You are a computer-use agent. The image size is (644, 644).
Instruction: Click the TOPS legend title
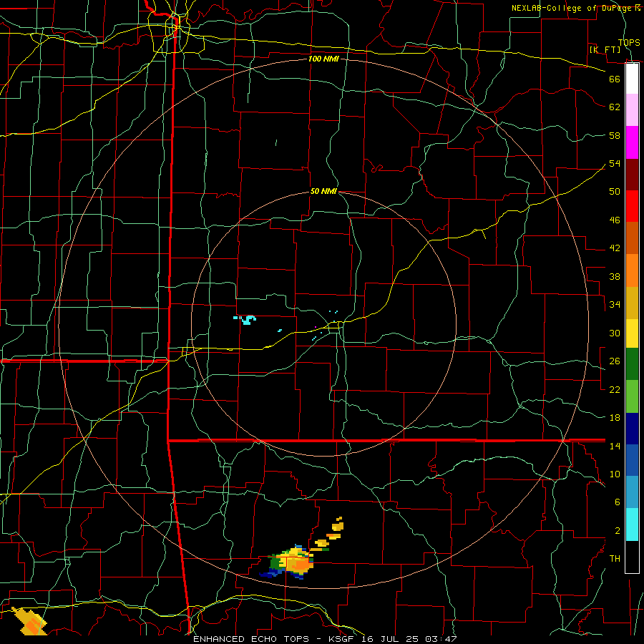(x=629, y=43)
